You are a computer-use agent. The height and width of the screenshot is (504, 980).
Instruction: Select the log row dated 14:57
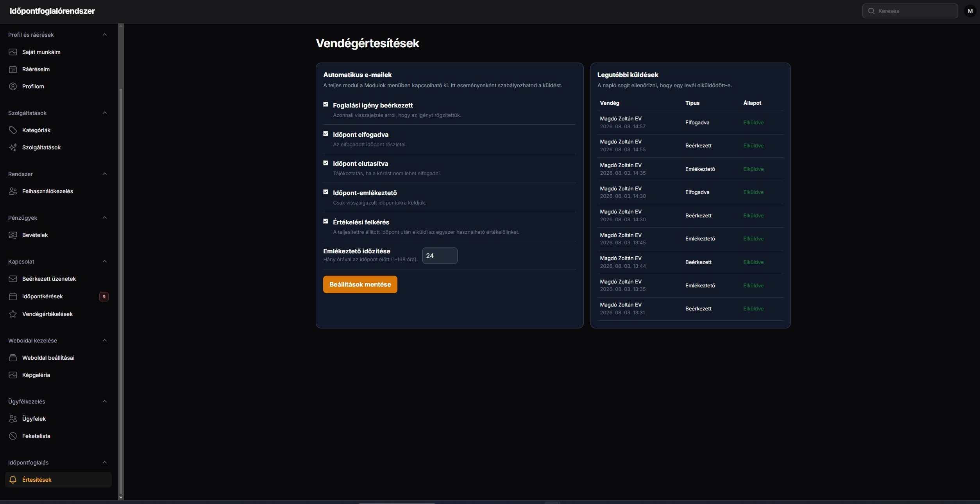(x=690, y=123)
